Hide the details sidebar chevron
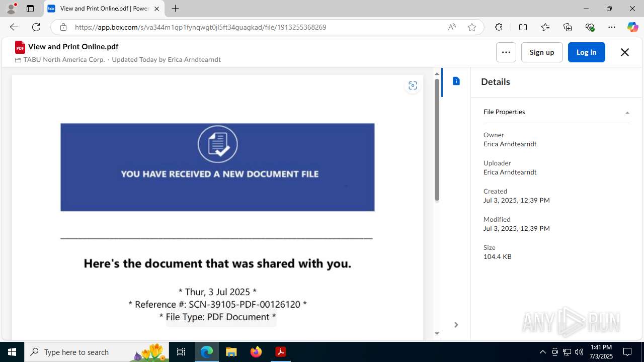644x362 pixels. tap(456, 325)
